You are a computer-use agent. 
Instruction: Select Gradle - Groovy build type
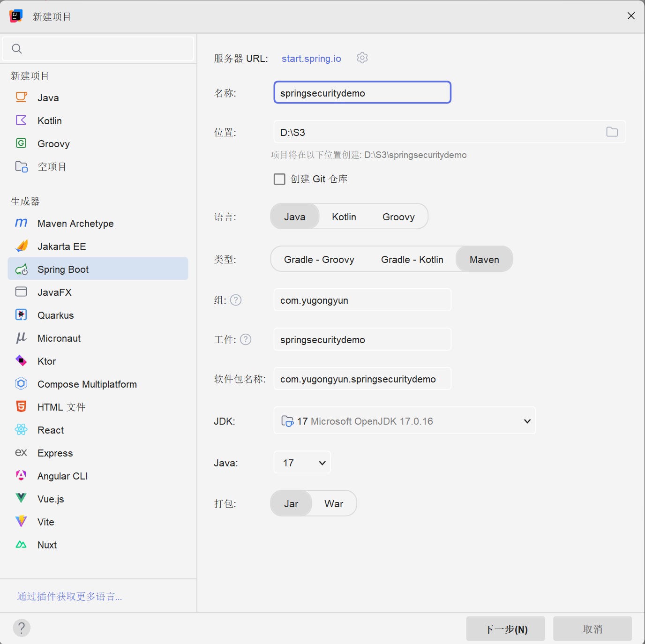(319, 259)
